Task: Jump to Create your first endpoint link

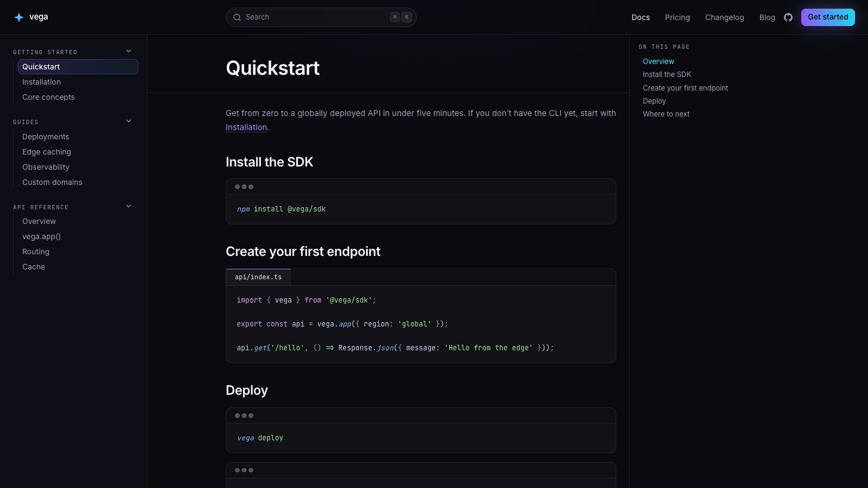Action: pyautogui.click(x=685, y=88)
